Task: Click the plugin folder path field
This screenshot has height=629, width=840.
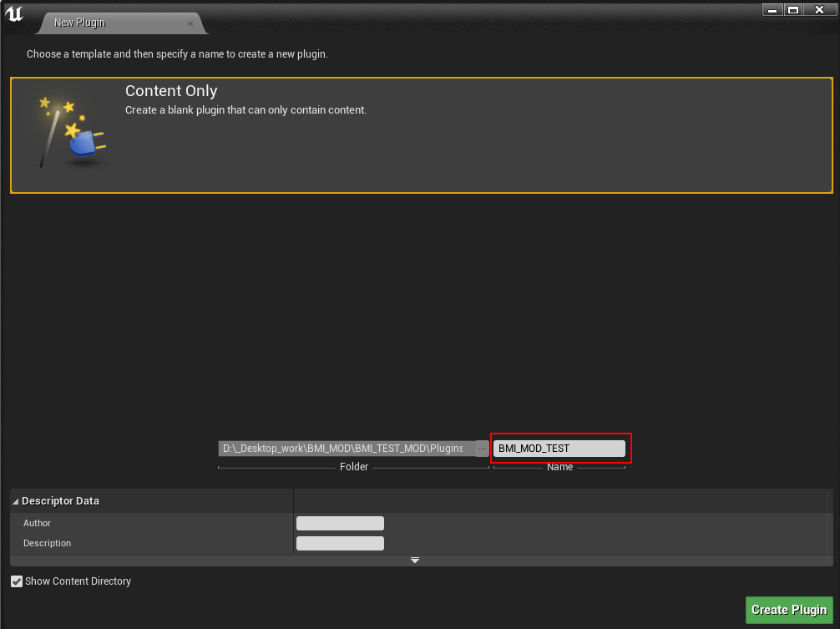Action: (346, 449)
